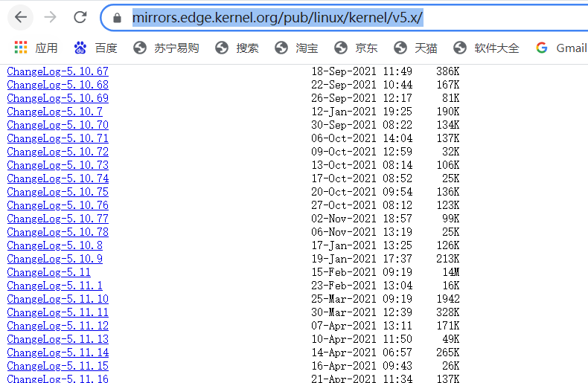Open ChangeLog-5.11.10 link
This screenshot has width=588, height=383.
pyautogui.click(x=58, y=299)
